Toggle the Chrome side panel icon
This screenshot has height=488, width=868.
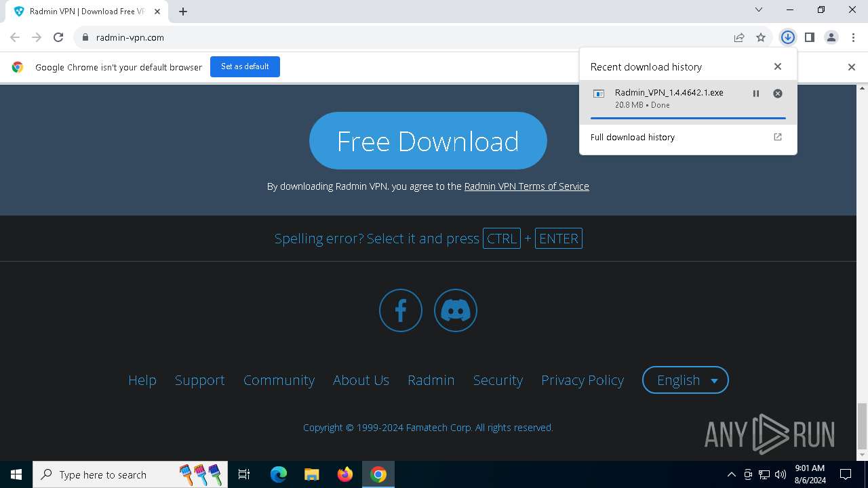pyautogui.click(x=809, y=37)
